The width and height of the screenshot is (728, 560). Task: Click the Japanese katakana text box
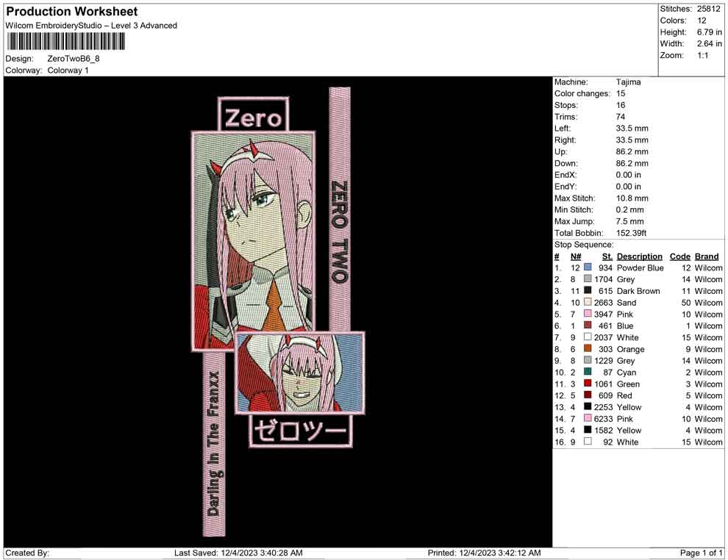coord(301,431)
